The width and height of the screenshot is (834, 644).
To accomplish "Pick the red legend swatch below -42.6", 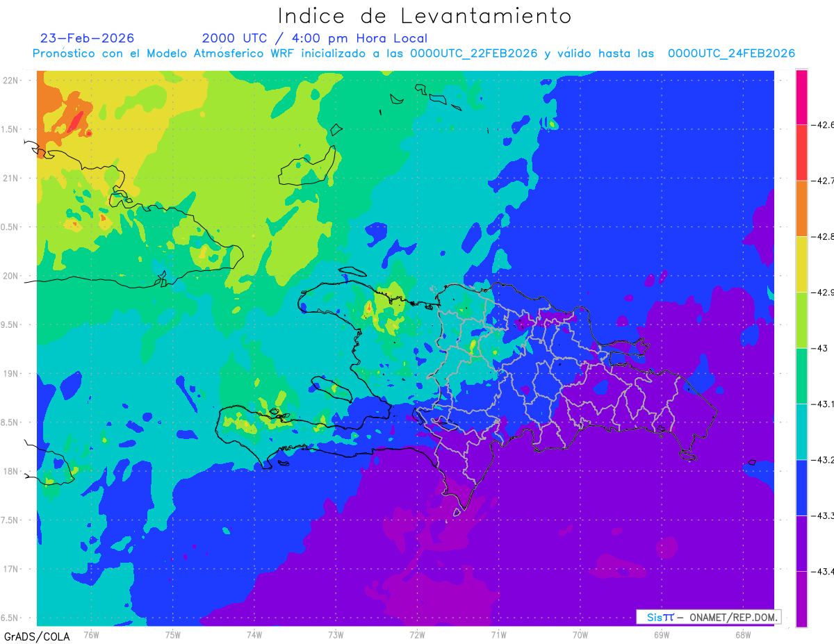I will (801, 153).
